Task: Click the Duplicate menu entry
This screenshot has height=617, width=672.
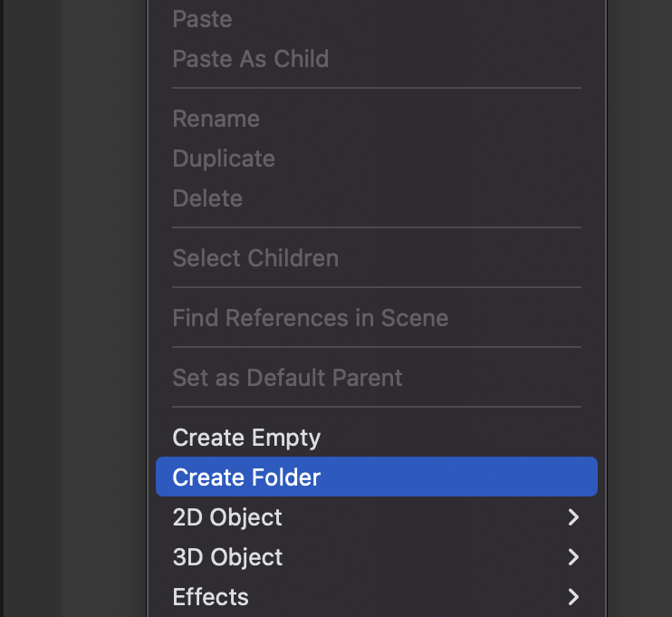Action: [224, 159]
